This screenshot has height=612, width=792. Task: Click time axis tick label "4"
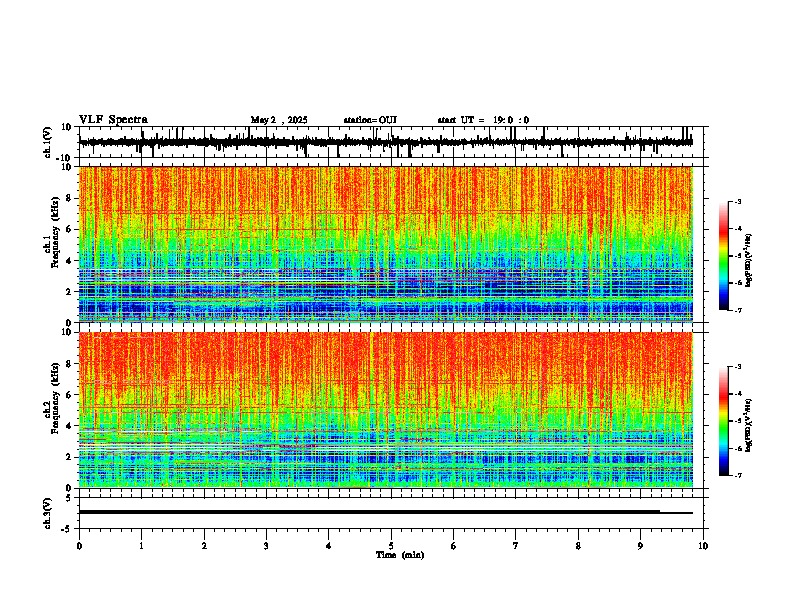(x=329, y=546)
